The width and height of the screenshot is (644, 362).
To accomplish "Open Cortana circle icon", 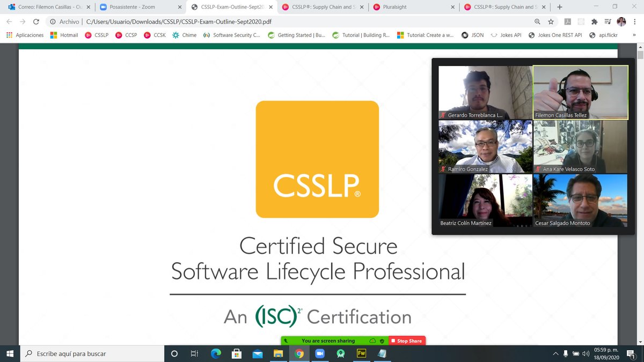I will click(174, 353).
